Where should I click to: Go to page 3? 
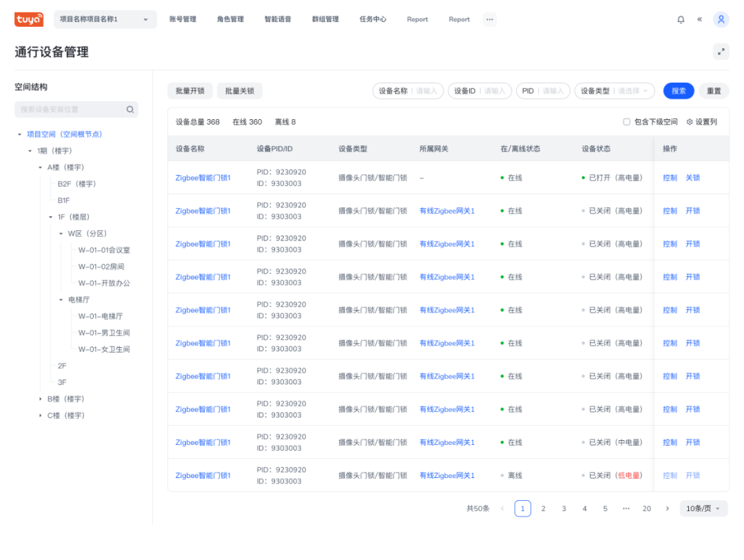click(564, 508)
